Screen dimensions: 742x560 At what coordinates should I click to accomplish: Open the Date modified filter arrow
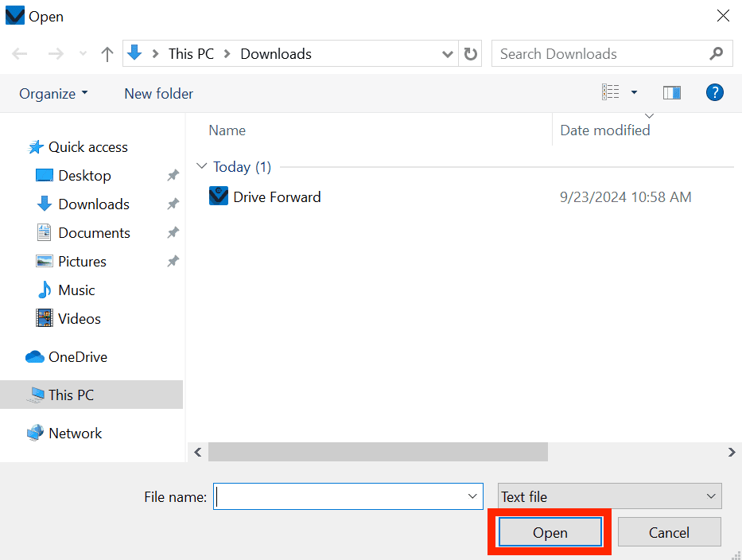(x=649, y=115)
